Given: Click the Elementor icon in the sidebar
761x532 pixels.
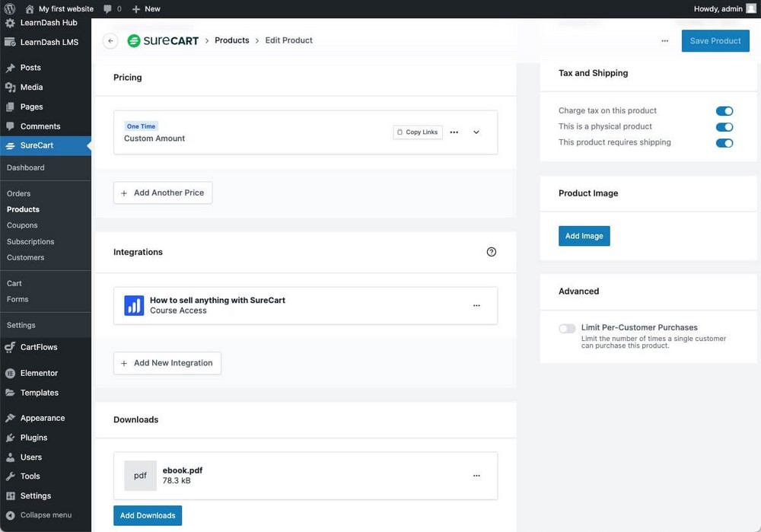Looking at the screenshot, I should pos(10,373).
